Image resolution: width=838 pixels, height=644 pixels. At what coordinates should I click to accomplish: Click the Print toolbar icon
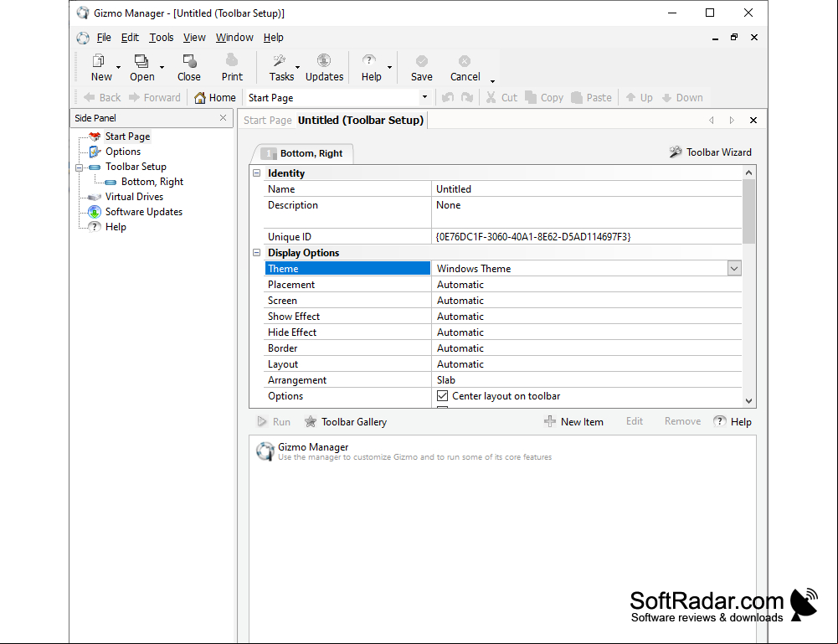(232, 59)
